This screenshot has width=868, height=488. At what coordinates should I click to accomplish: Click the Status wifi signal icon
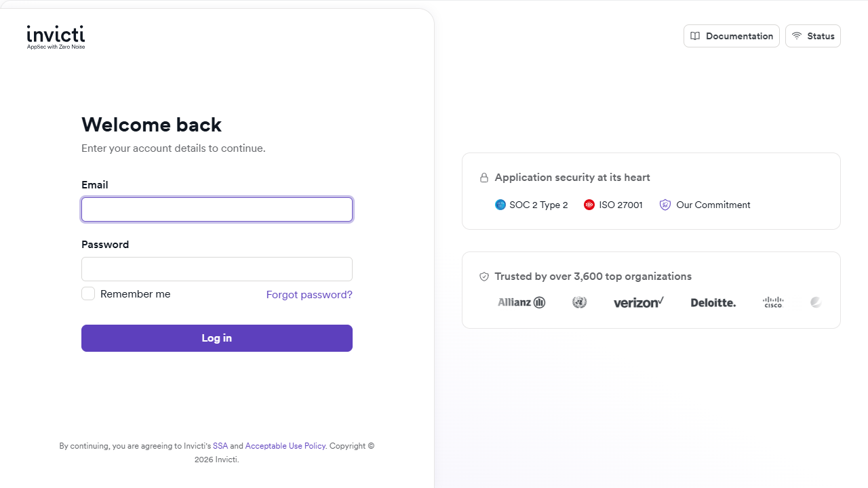tap(797, 36)
